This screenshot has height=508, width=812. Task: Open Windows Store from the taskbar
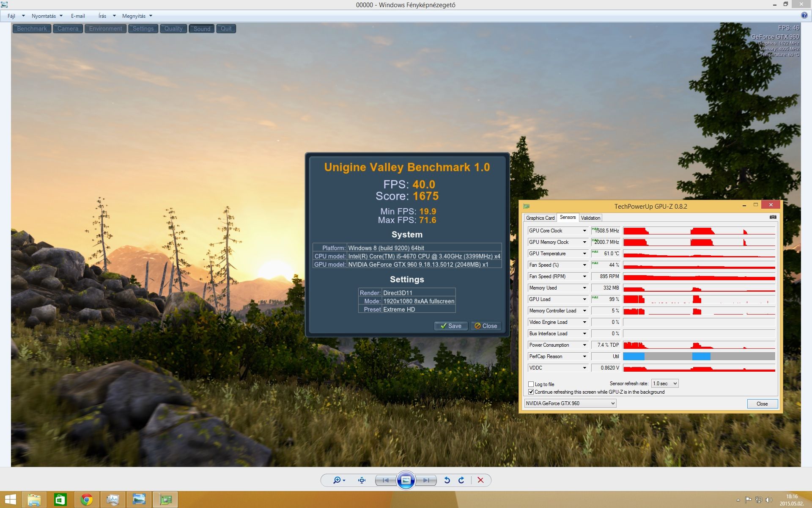click(60, 500)
